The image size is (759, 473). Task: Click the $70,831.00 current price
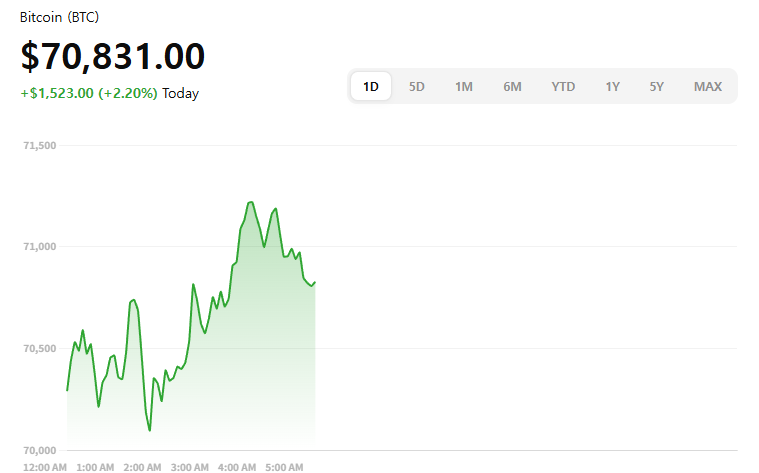coord(113,57)
